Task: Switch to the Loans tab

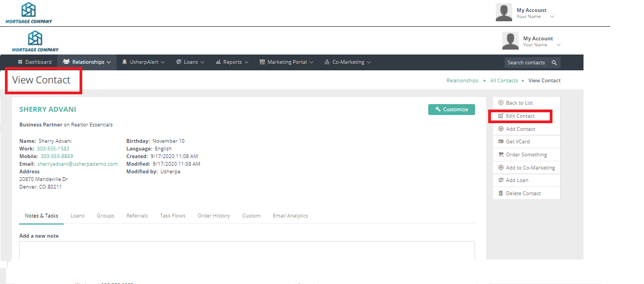Action: tap(77, 216)
